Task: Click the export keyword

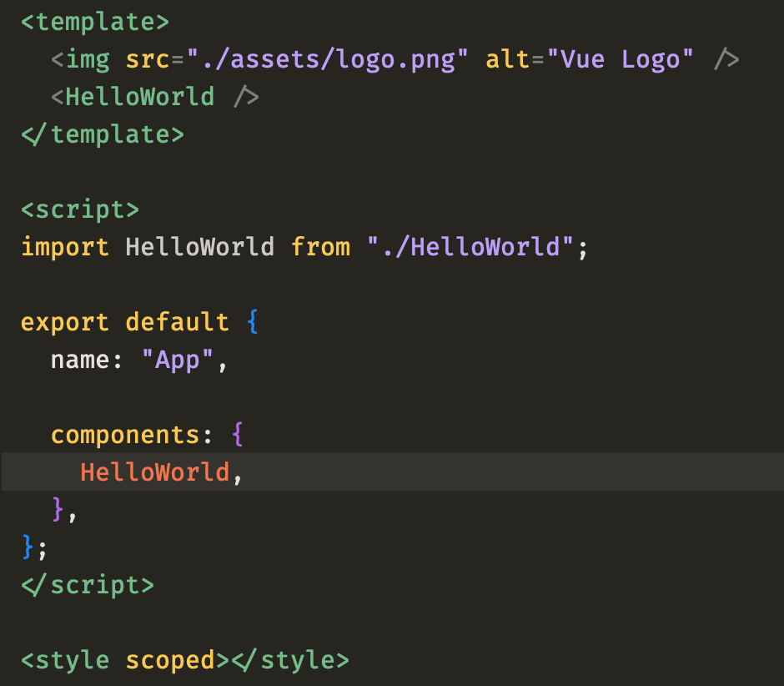Action: tap(65, 323)
